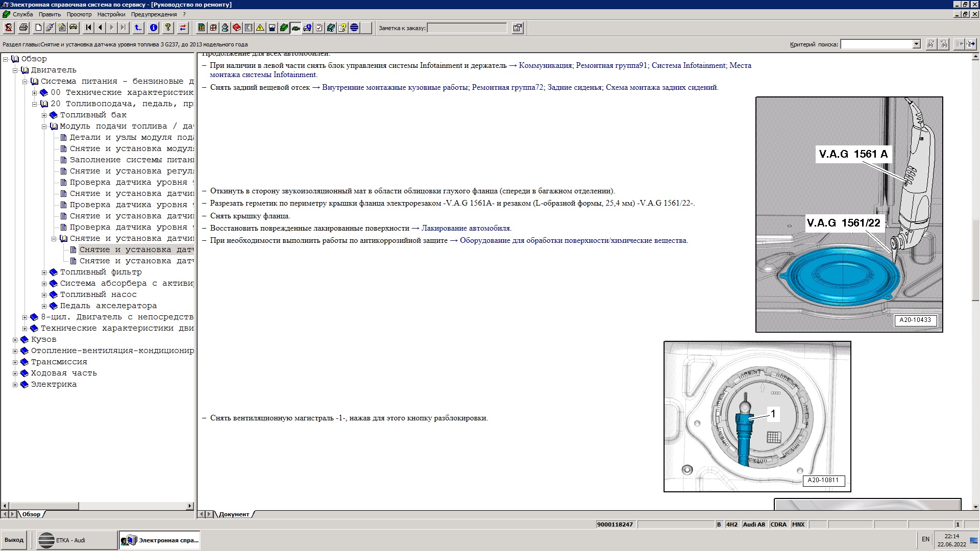Open the Предупреждения menu
Image resolution: width=980 pixels, height=551 pixels.
point(154,14)
